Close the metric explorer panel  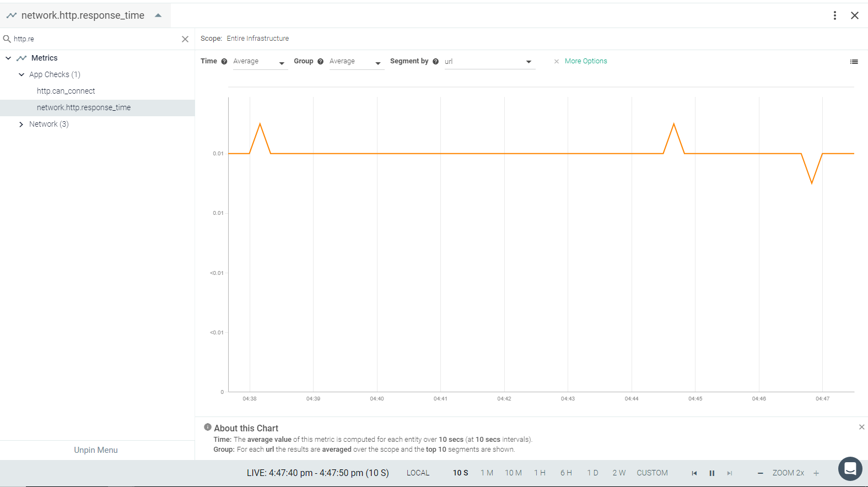[855, 15]
